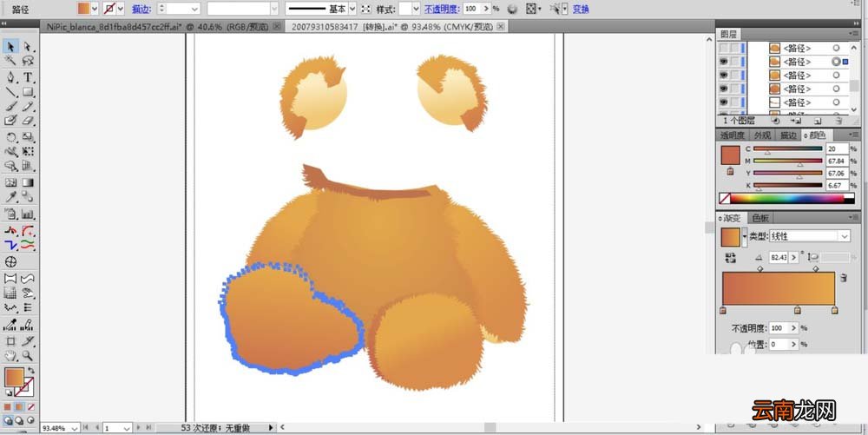Select the Selection (black arrow) tool
Viewport: 868px width, 435px height.
click(x=10, y=47)
